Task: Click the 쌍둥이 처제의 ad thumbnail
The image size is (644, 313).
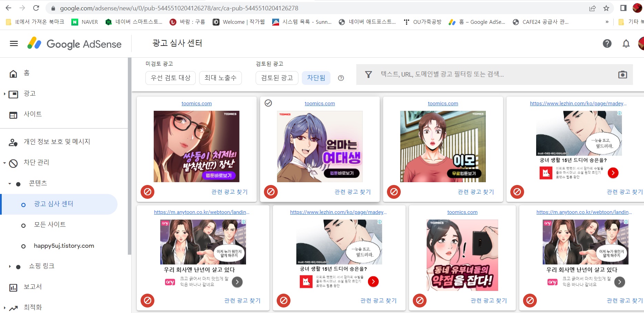Action: 196,146
